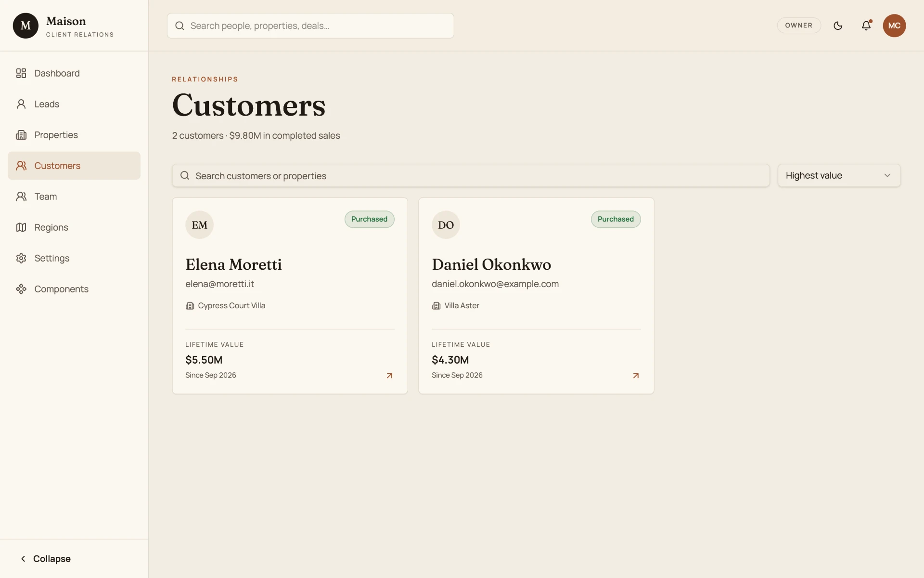Open Elena Moretti customer card
The image size is (924, 578).
point(290,296)
